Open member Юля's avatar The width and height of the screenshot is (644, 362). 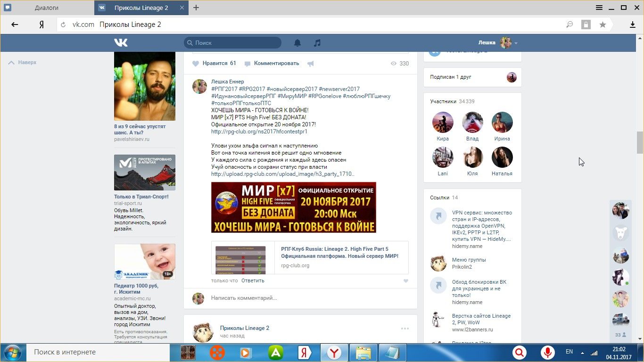pos(472,157)
